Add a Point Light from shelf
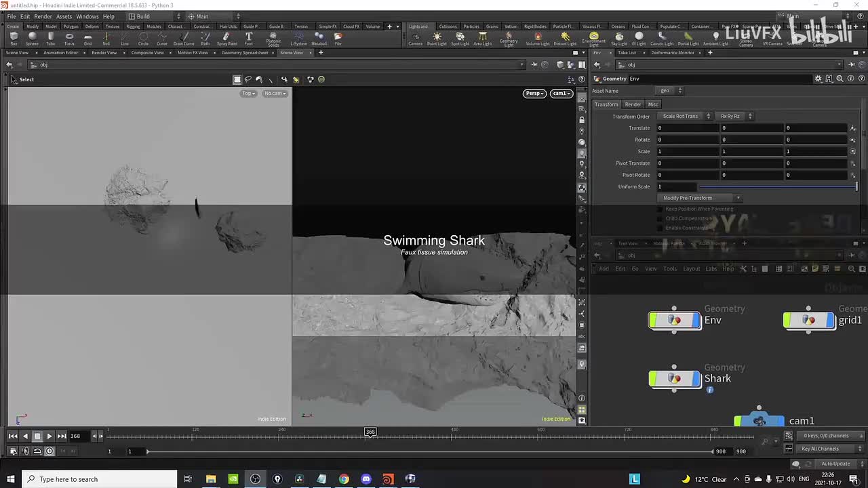 click(x=437, y=38)
